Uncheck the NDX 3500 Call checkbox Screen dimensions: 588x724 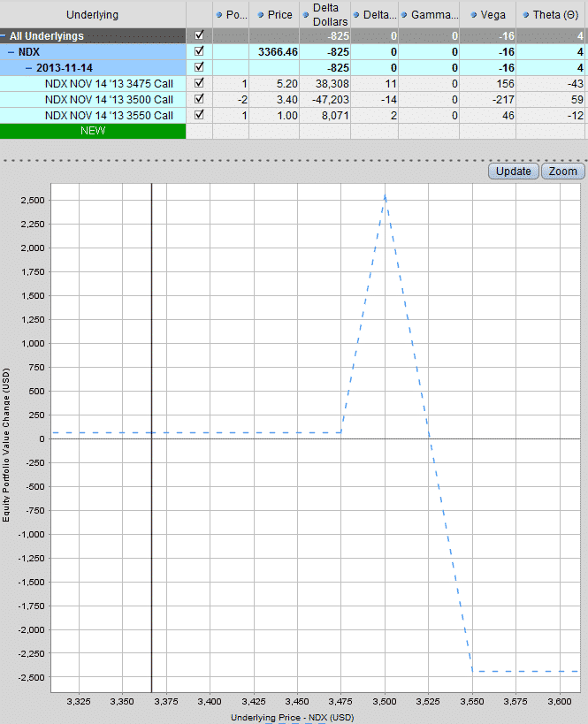(199, 99)
